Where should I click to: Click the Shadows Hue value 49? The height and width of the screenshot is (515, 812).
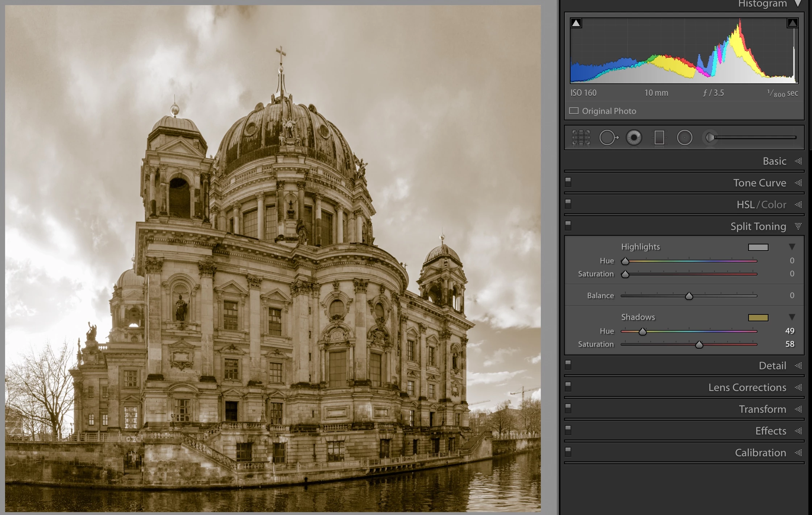790,331
